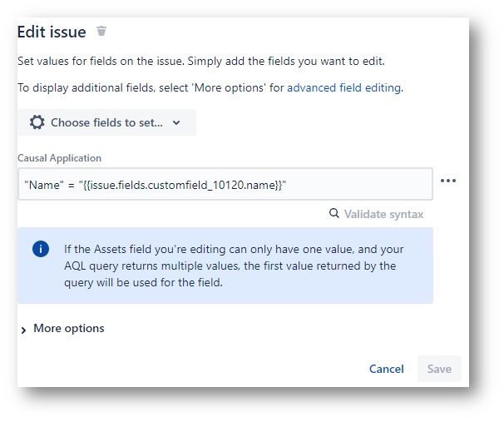Click the blue info circle icon
Screen dimensions: 504x422
tap(41, 249)
